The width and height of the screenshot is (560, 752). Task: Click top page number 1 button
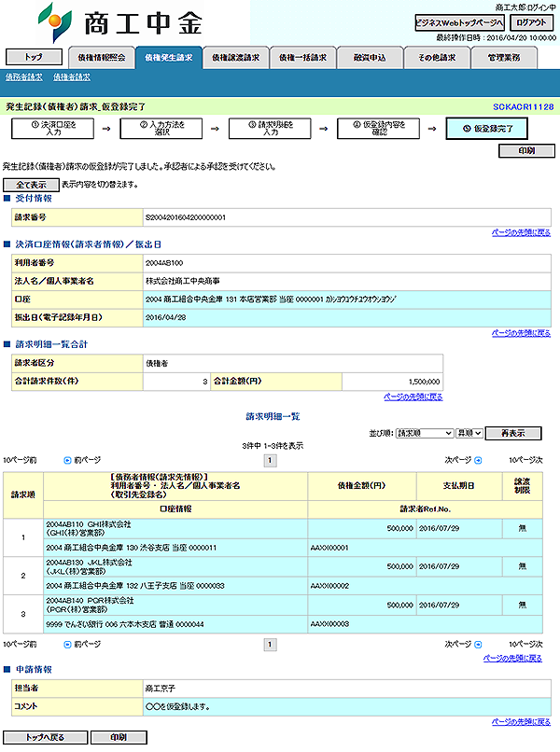270,460
